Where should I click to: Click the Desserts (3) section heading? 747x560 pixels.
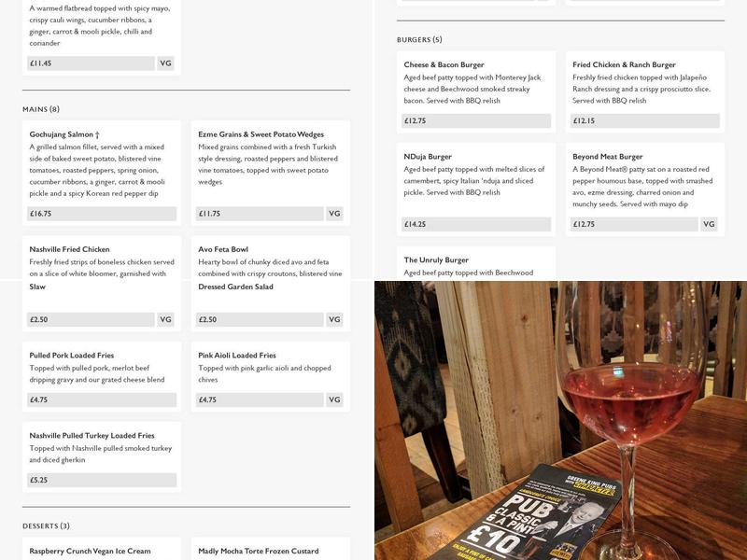(46, 525)
